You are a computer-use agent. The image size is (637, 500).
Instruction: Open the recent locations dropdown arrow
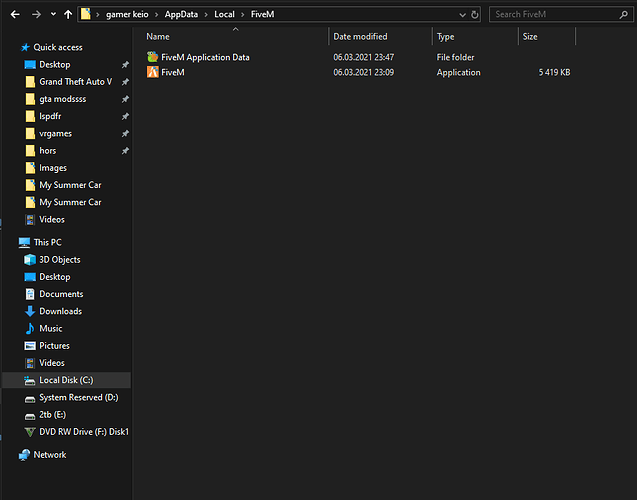pos(53,15)
